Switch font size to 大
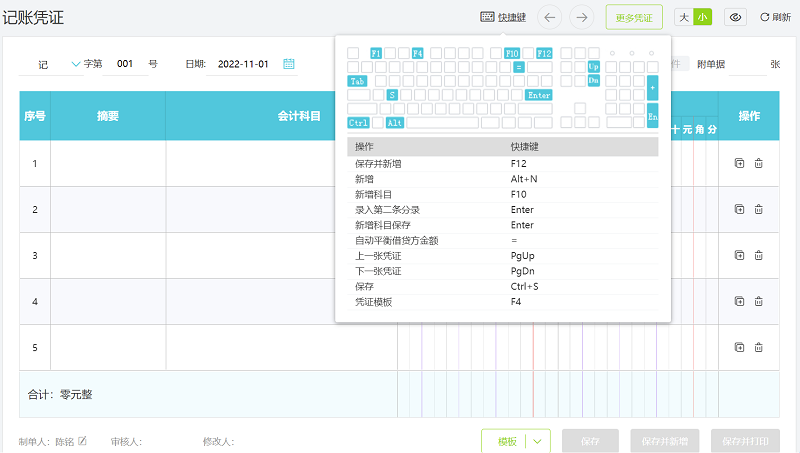 [x=684, y=17]
